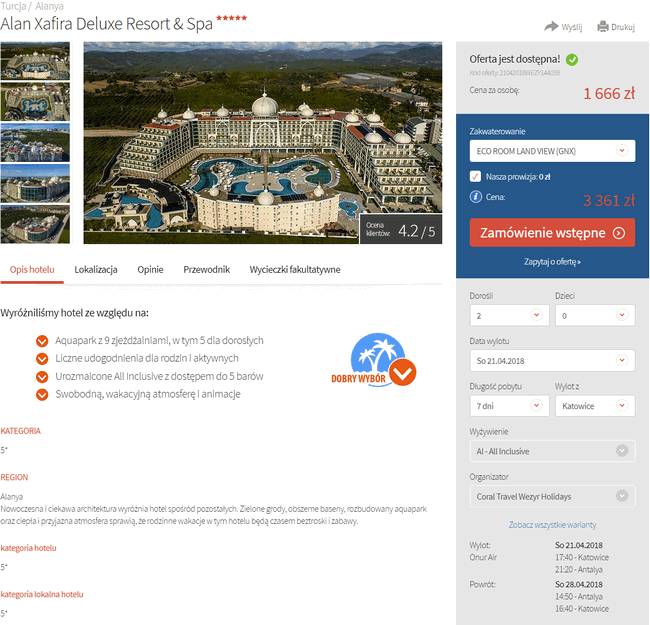This screenshot has width=650, height=625.
Task: Open the Data wylotu date dropdown
Action: pos(552,361)
